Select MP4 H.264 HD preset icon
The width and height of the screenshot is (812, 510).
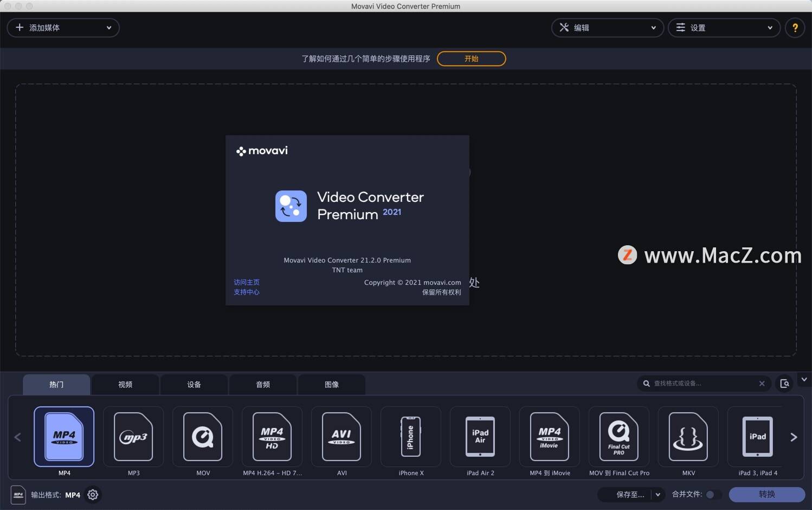(272, 437)
